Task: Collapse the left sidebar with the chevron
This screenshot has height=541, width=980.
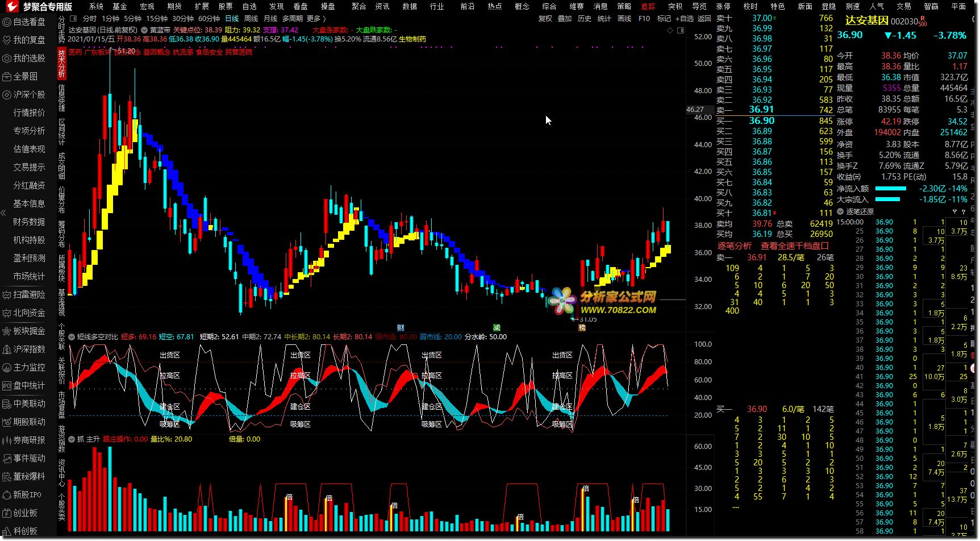Action: coord(3,213)
